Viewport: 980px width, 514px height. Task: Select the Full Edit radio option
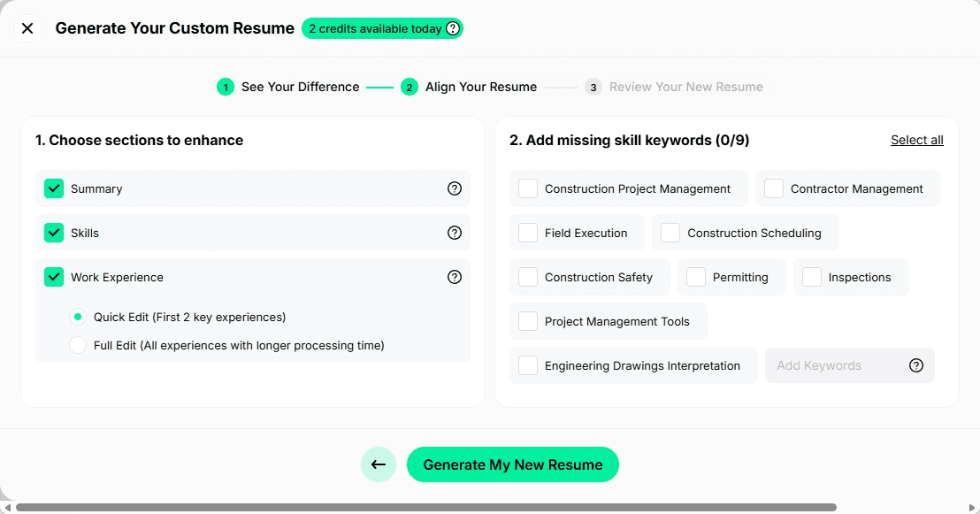[x=78, y=345]
